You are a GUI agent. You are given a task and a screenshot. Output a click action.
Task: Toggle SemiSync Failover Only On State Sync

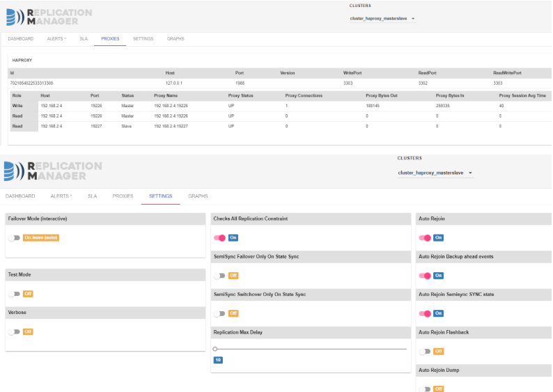220,276
